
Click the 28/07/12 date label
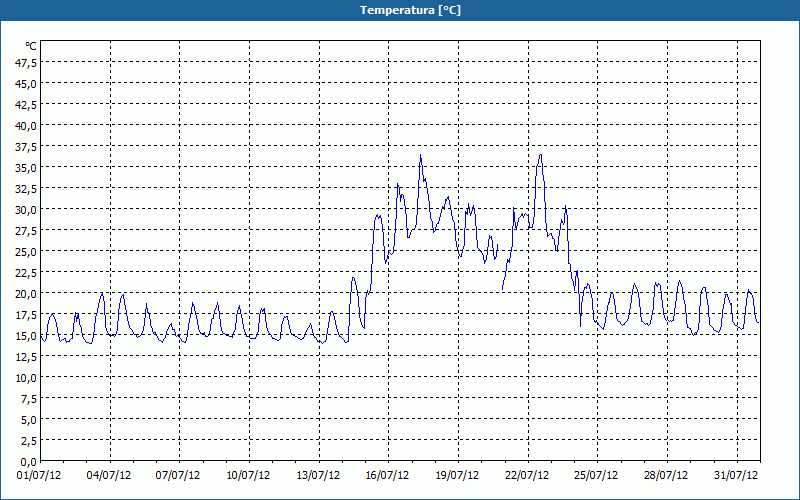point(666,476)
